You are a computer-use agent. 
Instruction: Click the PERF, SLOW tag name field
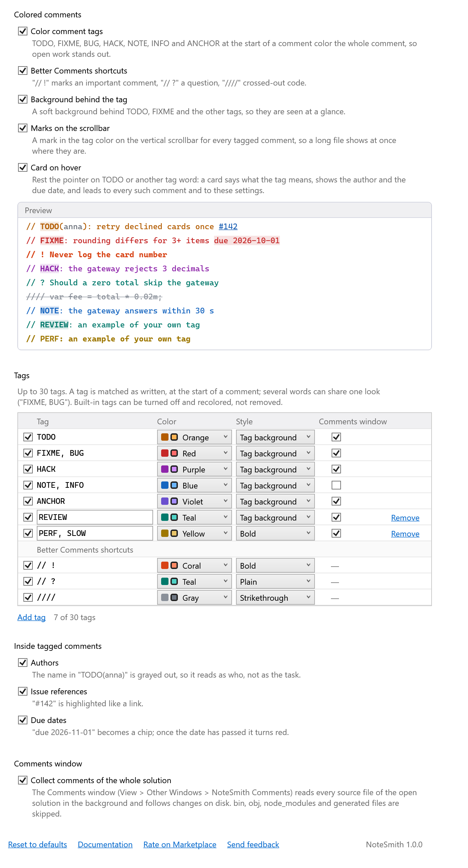click(95, 534)
